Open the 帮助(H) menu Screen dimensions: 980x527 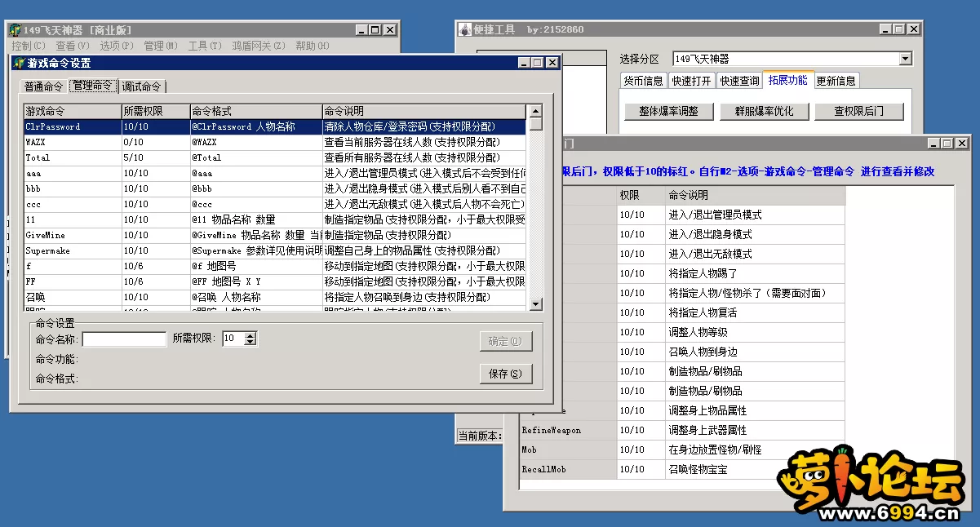pos(313,46)
